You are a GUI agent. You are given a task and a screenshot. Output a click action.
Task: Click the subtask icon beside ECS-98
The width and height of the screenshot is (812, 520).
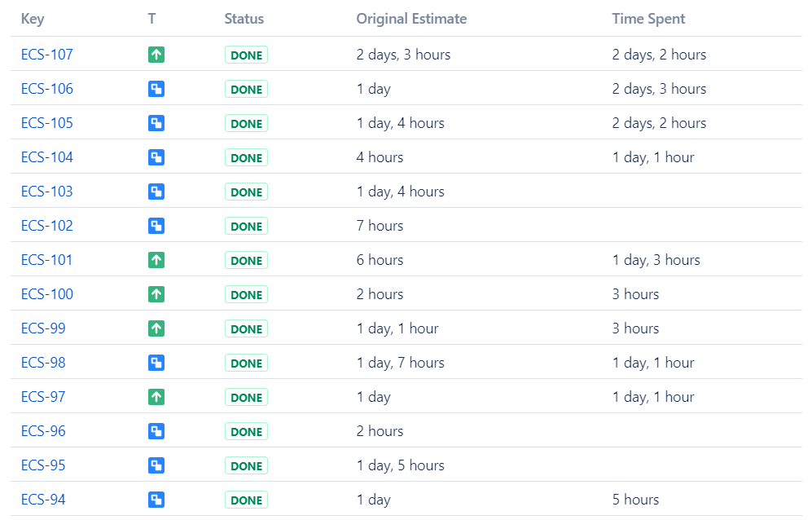(156, 364)
